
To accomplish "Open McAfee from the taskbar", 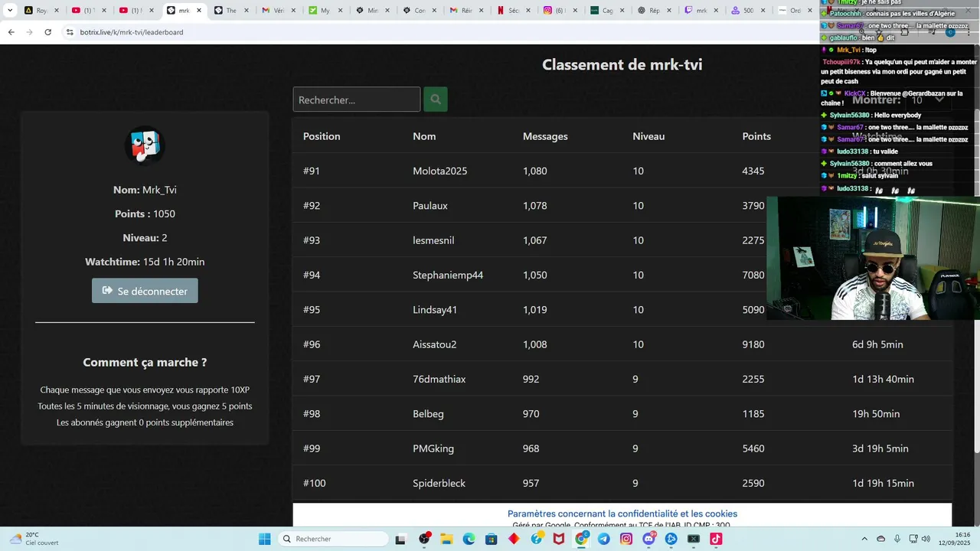I will tap(559, 539).
